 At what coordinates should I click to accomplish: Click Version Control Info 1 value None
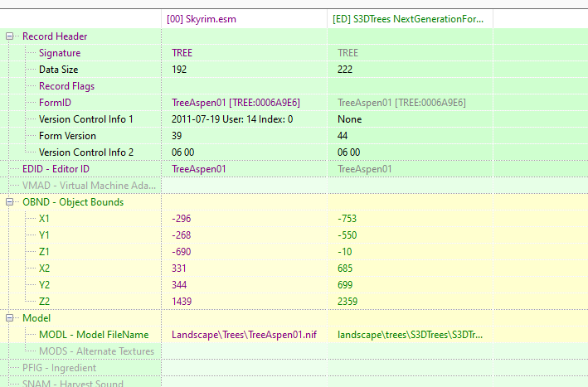click(349, 119)
